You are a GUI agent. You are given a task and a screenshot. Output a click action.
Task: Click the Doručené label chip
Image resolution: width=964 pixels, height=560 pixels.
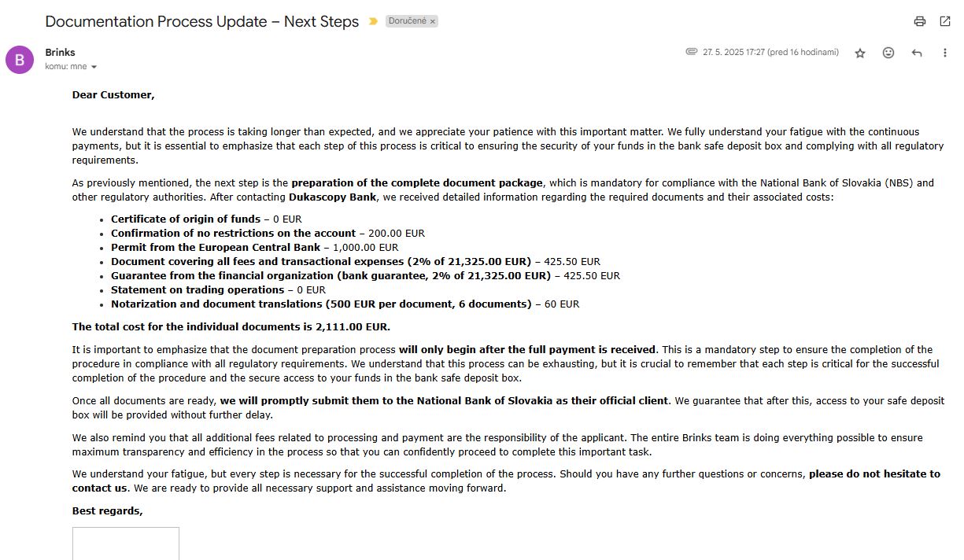pos(407,21)
